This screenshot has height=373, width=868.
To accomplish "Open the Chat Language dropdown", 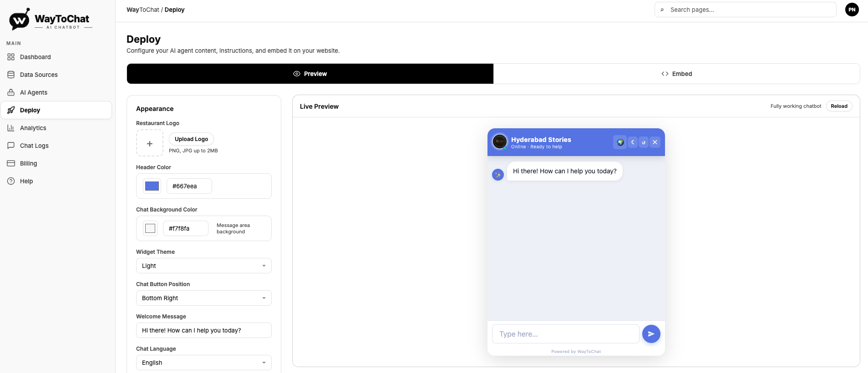I will (204, 363).
